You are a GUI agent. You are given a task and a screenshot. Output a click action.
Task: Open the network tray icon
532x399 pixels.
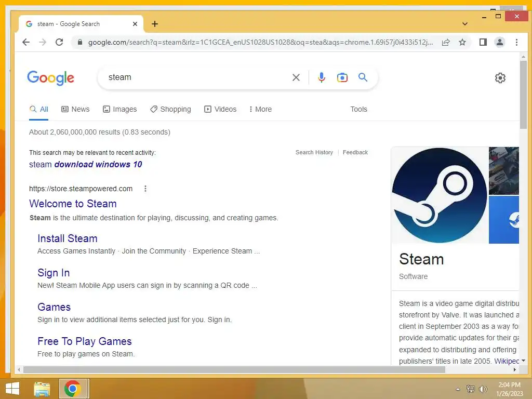tap(470, 389)
